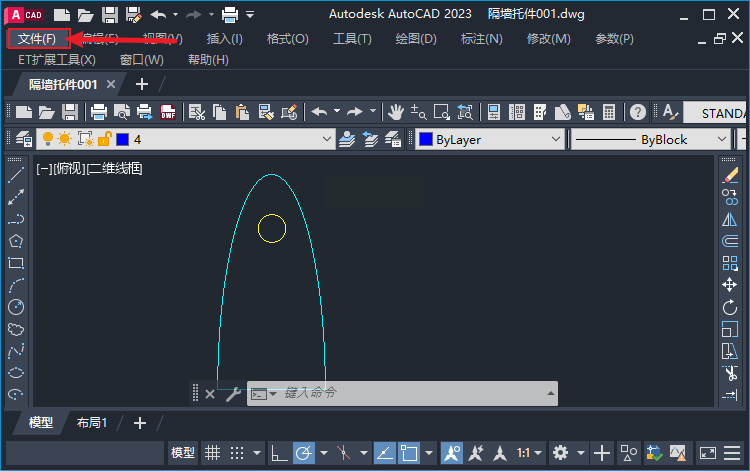Viewport: 750px width, 471px height.
Task: Open the Help question mark icon
Action: pyautogui.click(x=638, y=111)
